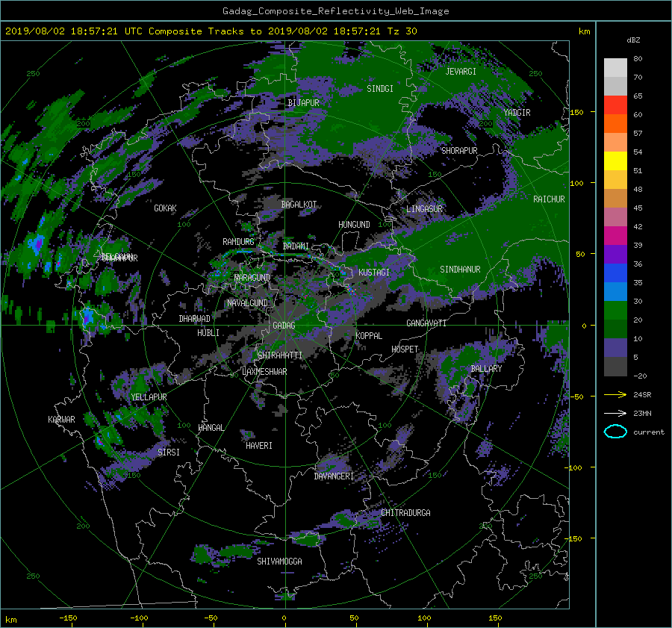Screen dimensions: 672x628
Task: Click the GOKAK city label
Action: click(165, 208)
